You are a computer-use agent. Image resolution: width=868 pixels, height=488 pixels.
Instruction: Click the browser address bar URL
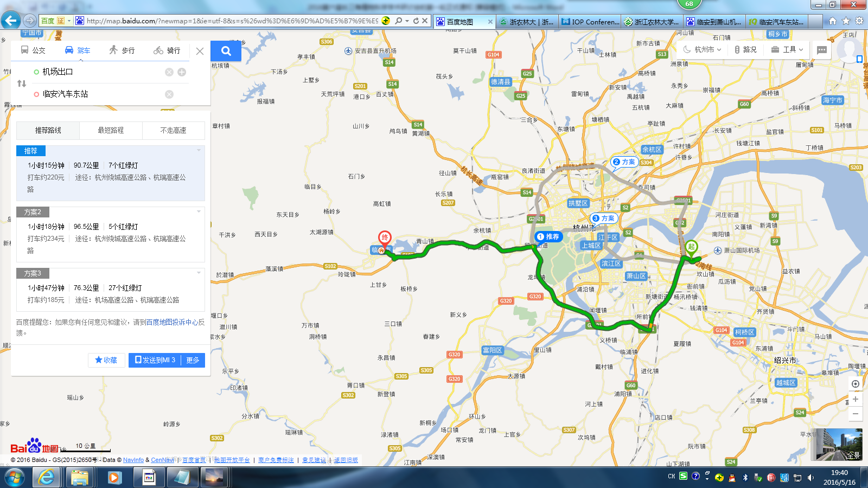pos(233,21)
